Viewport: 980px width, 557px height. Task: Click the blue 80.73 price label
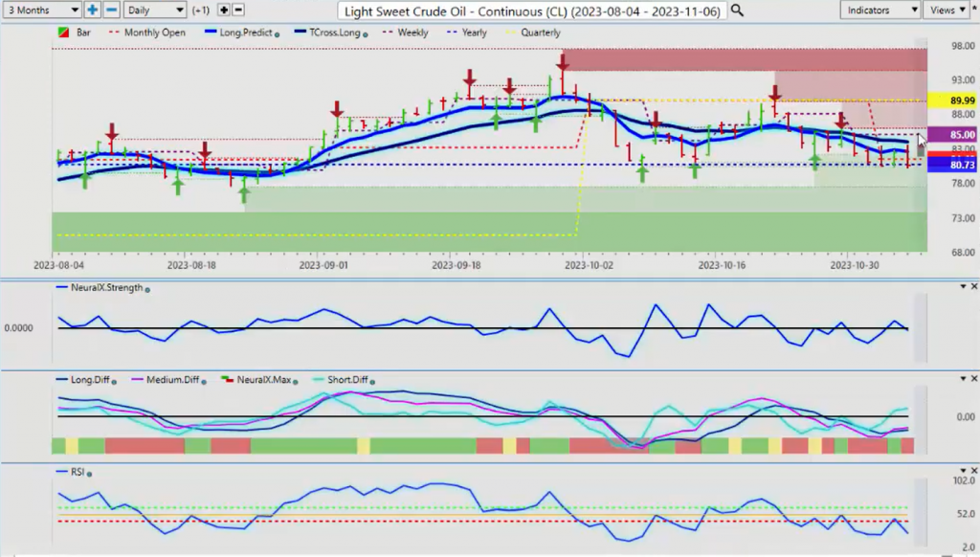[952, 165]
